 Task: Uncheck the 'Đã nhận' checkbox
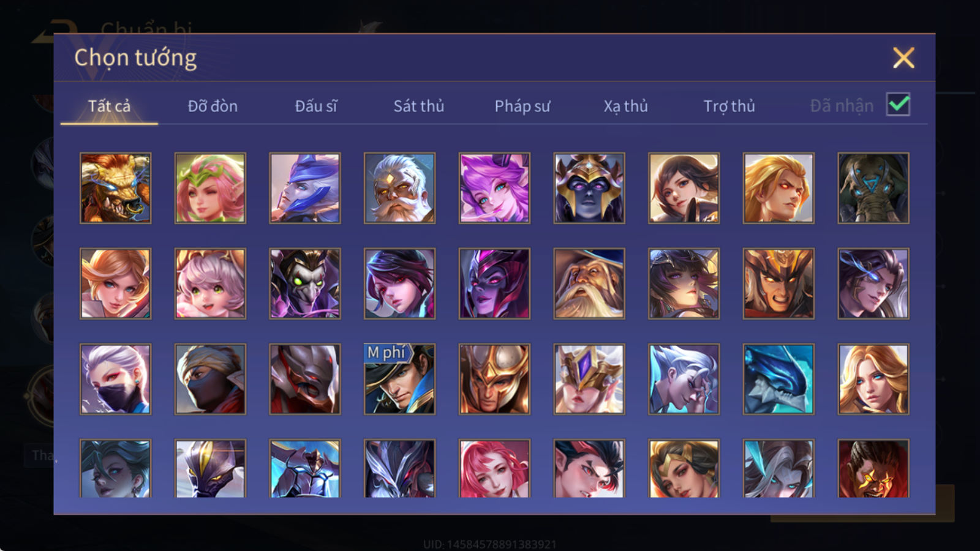point(898,105)
